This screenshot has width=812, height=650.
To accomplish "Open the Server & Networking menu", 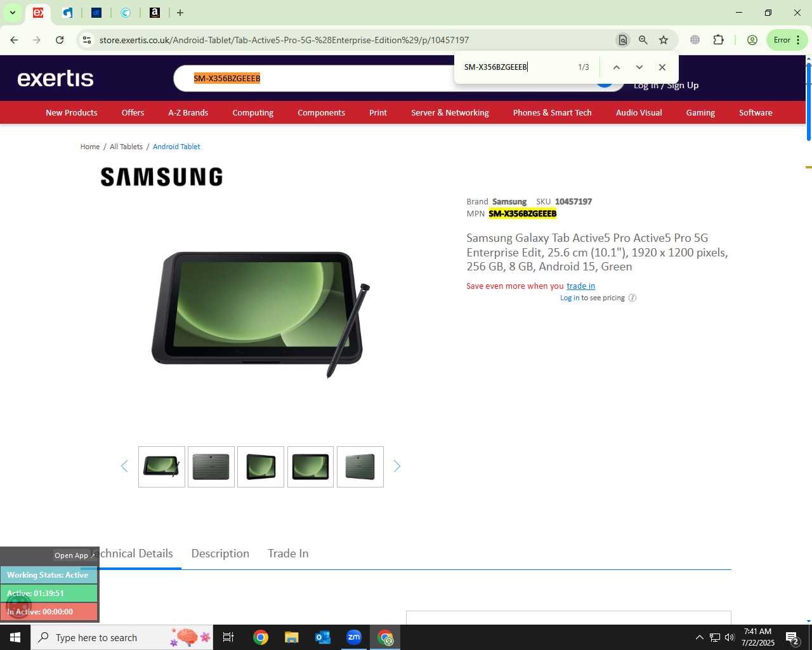I will coord(450,113).
